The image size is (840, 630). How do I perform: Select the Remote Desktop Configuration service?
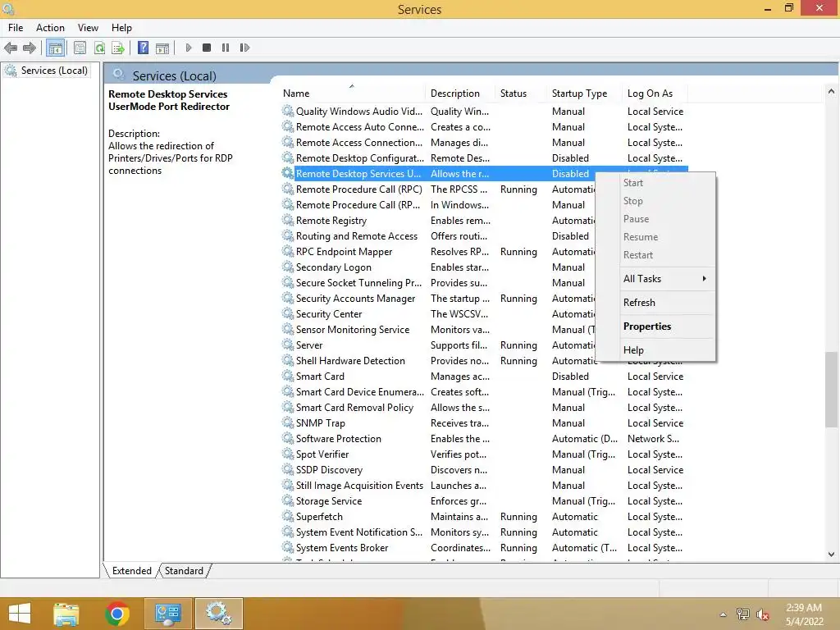pos(359,158)
